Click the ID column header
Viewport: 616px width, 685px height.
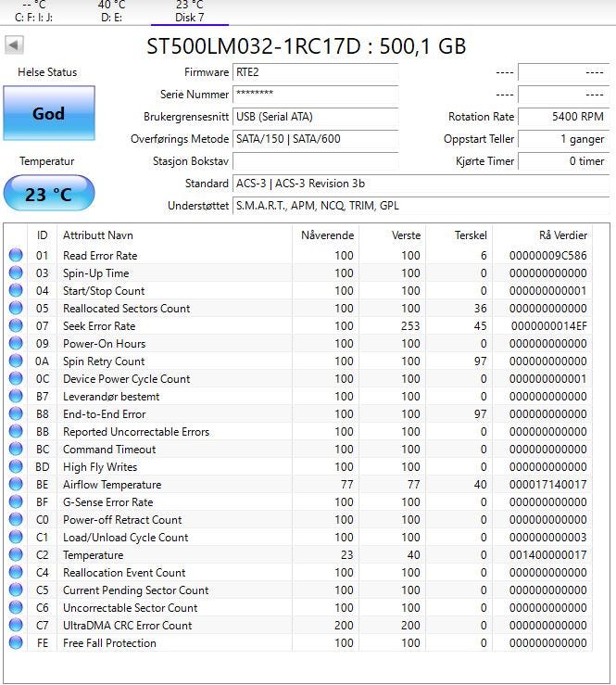43,235
